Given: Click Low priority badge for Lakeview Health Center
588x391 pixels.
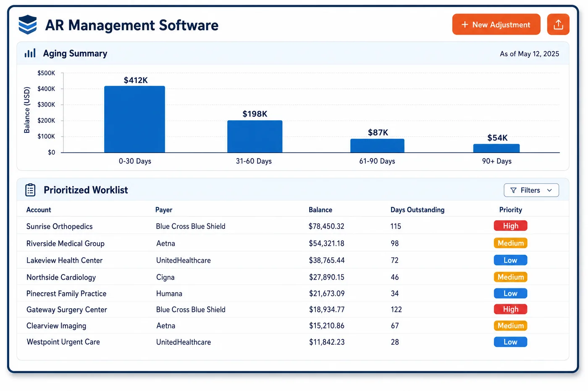Looking at the screenshot, I should point(511,260).
